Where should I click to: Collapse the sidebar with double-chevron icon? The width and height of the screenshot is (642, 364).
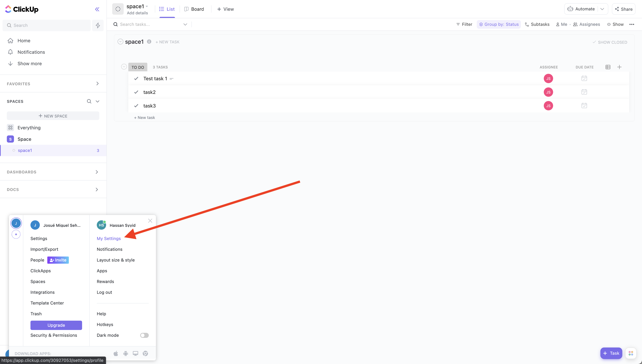pos(97,9)
